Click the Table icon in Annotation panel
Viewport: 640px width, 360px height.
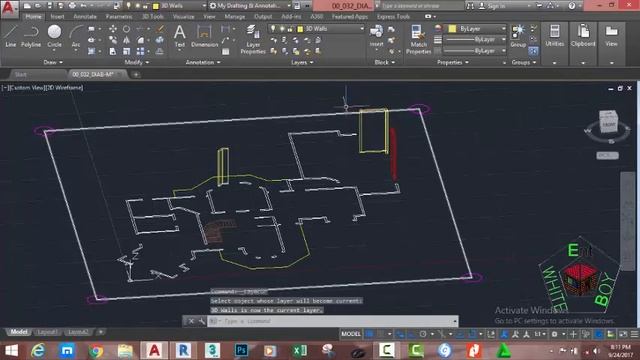[226, 51]
